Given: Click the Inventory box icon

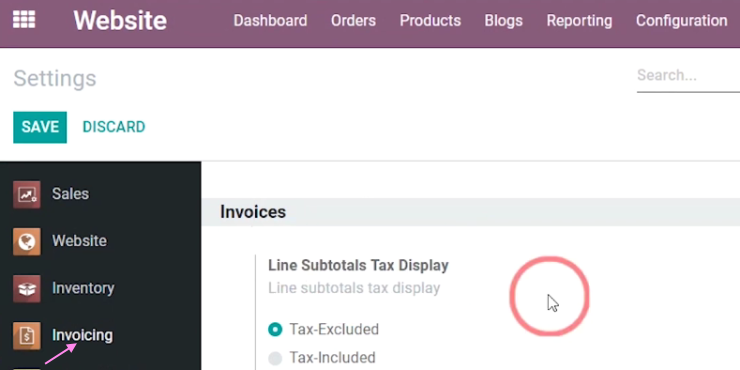Looking at the screenshot, I should coord(26,288).
